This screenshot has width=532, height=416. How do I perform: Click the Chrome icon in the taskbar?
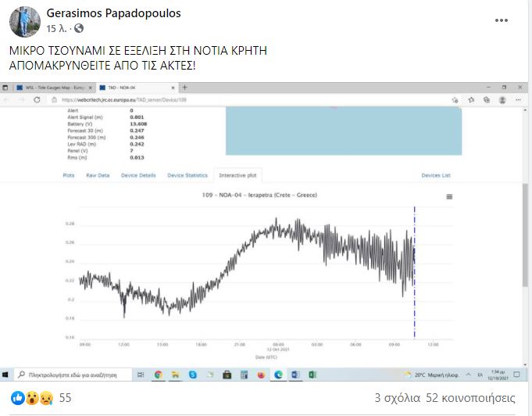tap(159, 375)
